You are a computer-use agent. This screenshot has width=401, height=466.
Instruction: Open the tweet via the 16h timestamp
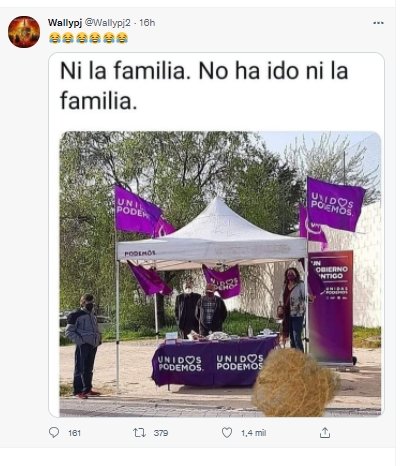click(x=147, y=23)
